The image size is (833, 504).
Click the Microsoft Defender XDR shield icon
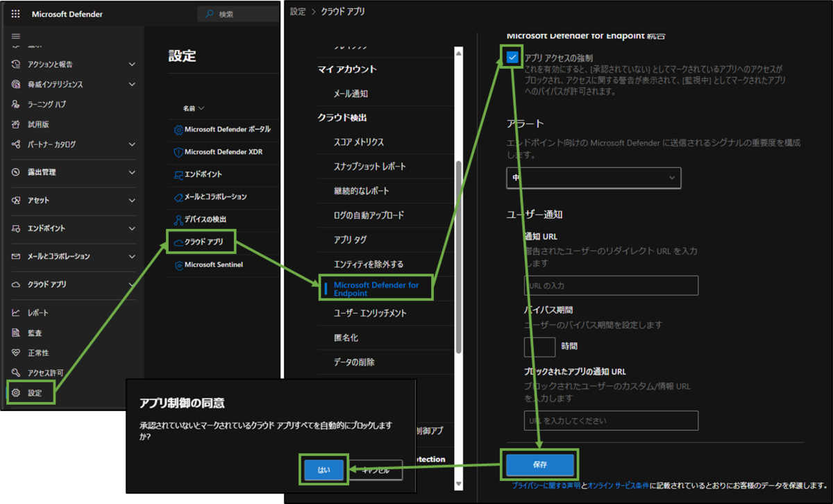(x=178, y=152)
